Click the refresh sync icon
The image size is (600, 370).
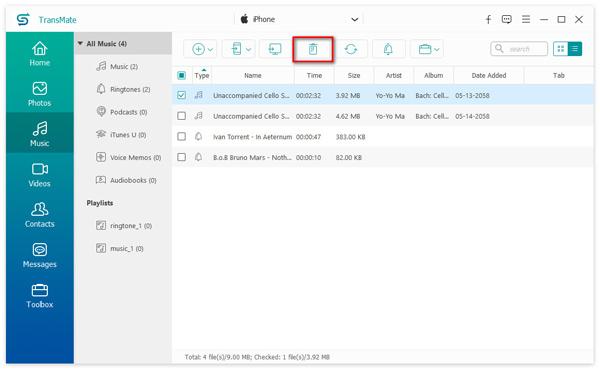[351, 49]
